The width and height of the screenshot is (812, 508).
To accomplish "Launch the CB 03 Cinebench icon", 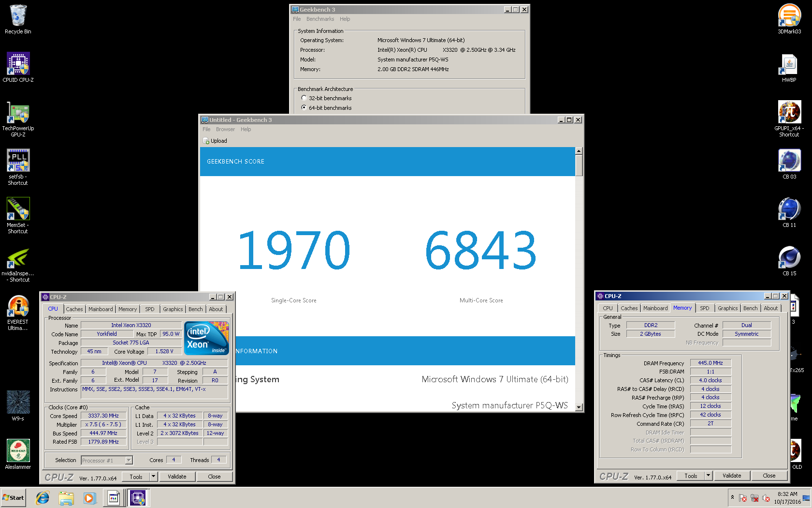I will (x=789, y=164).
